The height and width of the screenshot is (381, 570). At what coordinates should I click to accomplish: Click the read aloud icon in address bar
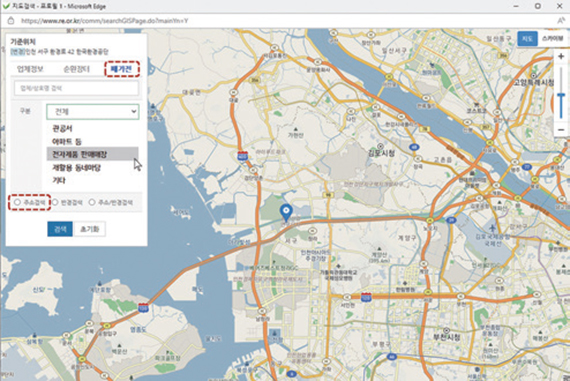(561, 21)
